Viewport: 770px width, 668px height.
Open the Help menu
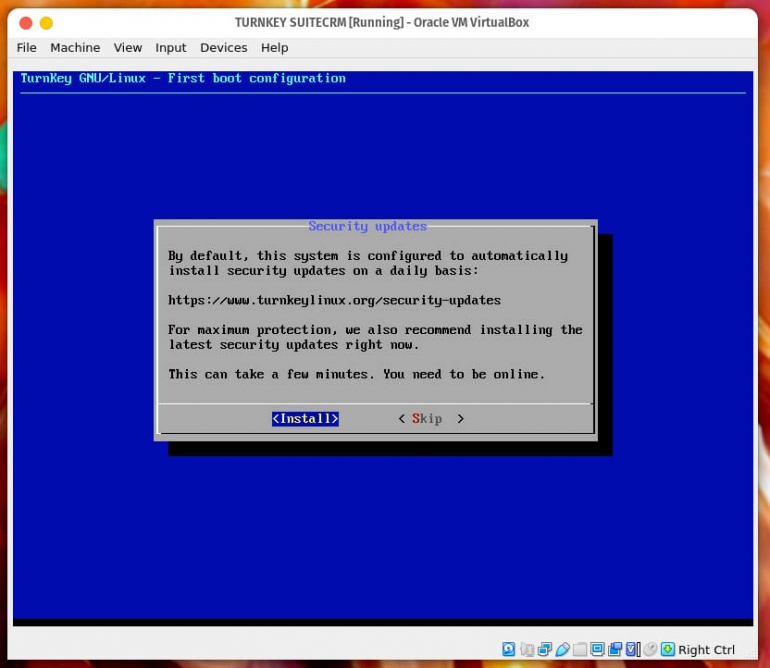[x=275, y=48]
